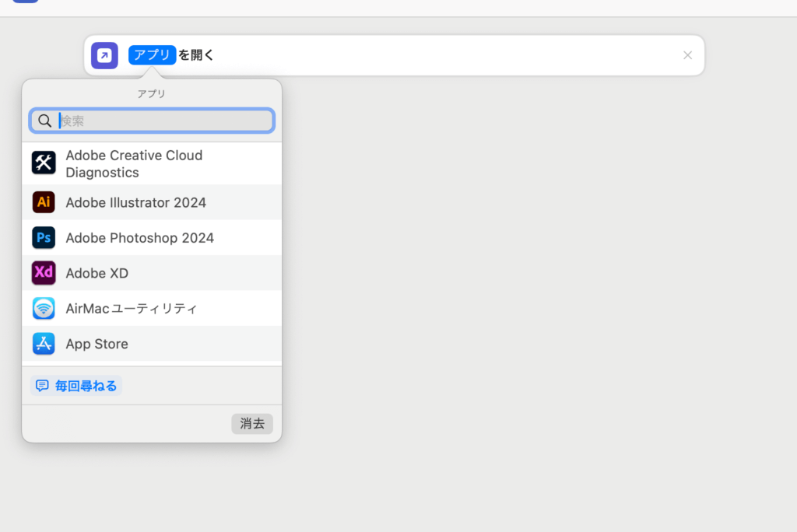
Task: Pick the App Store text entry
Action: pos(97,344)
